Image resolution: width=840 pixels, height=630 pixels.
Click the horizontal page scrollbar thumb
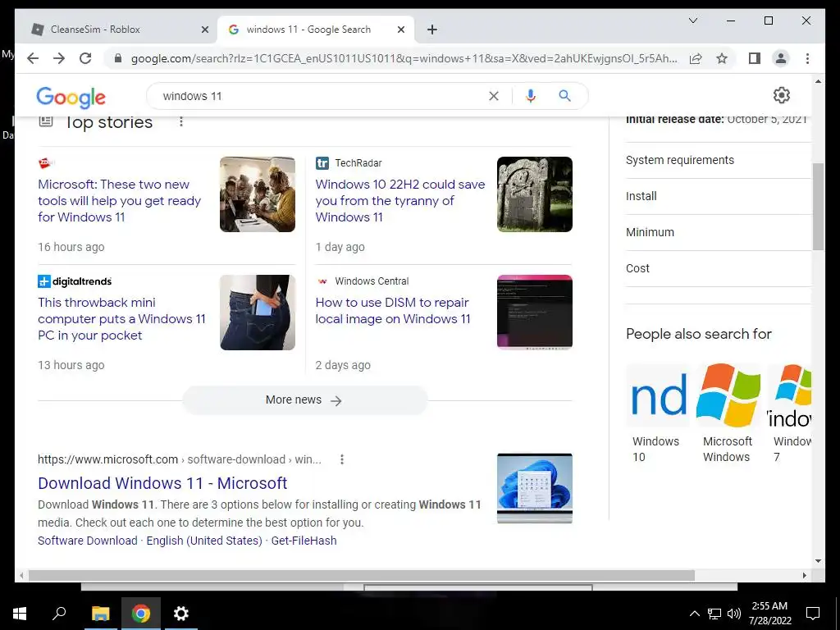(362, 575)
